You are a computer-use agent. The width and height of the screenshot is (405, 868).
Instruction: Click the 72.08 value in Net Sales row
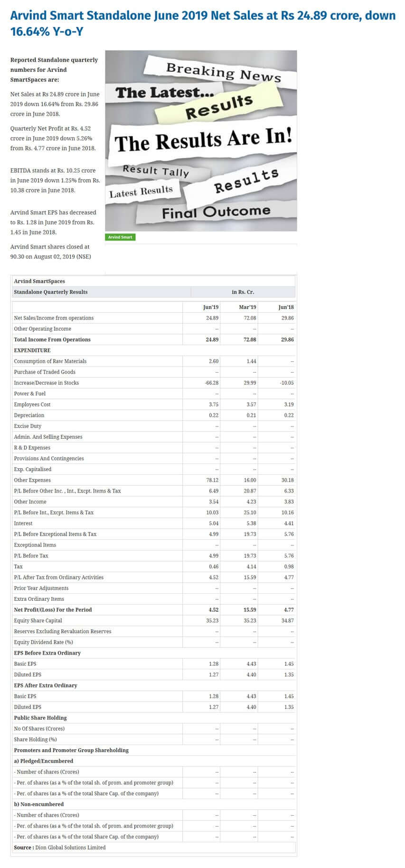pos(250,318)
